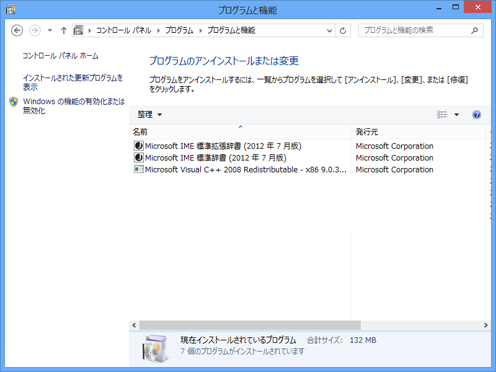496x372 pixels.
Task: Sort by the 名前 column header
Action: tap(240, 132)
